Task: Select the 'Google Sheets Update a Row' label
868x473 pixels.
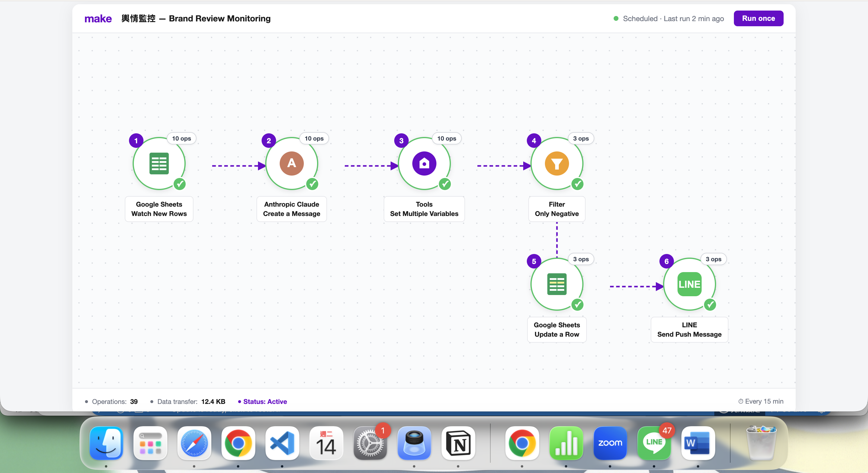Action: 557,330
